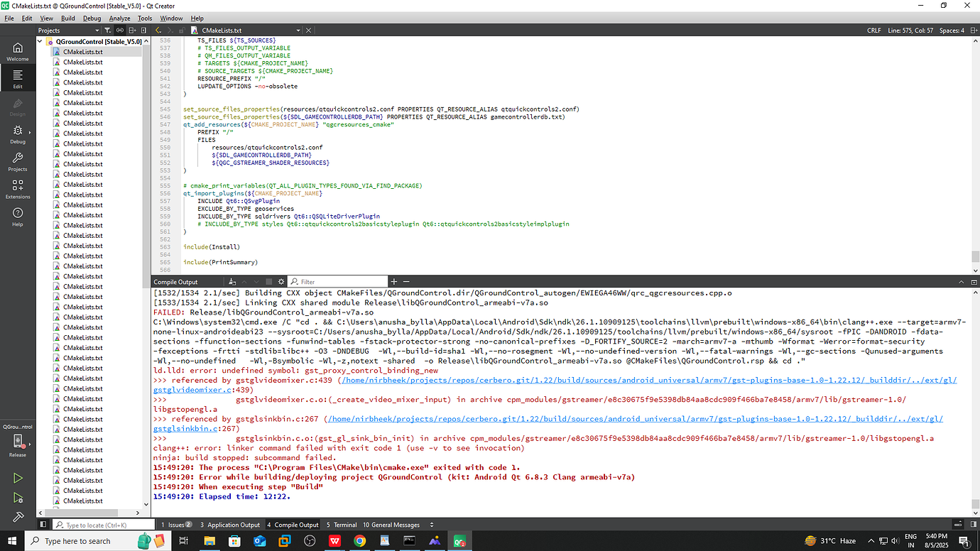Open the Extensions mode in left sidebar
Viewport: 980px width, 551px height.
click(x=17, y=188)
